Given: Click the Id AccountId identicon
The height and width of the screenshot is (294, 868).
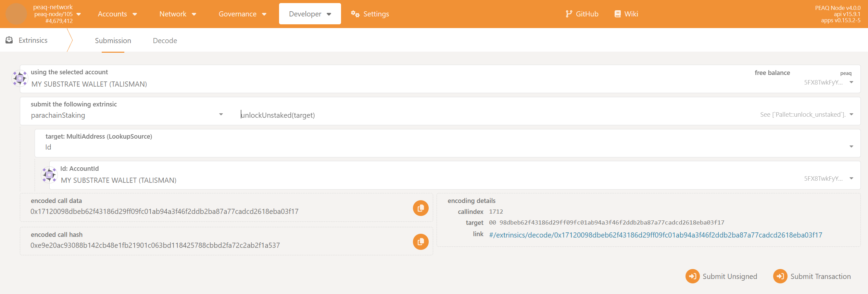Looking at the screenshot, I should [49, 175].
